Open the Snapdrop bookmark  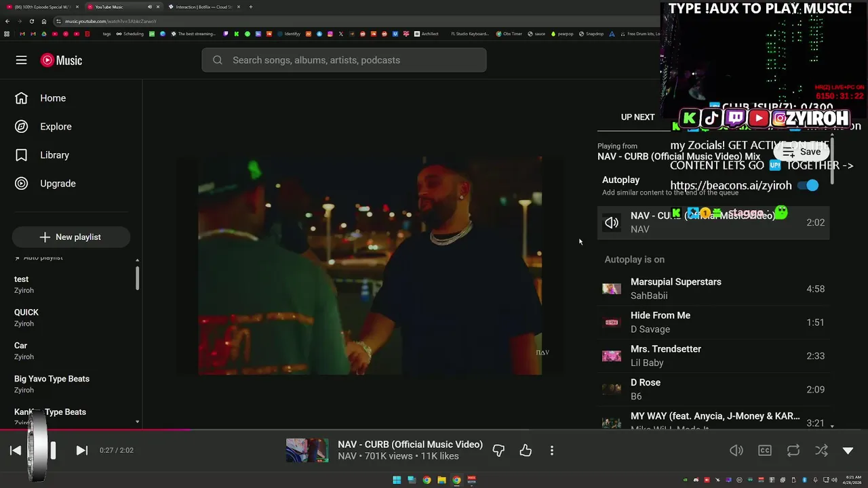591,34
